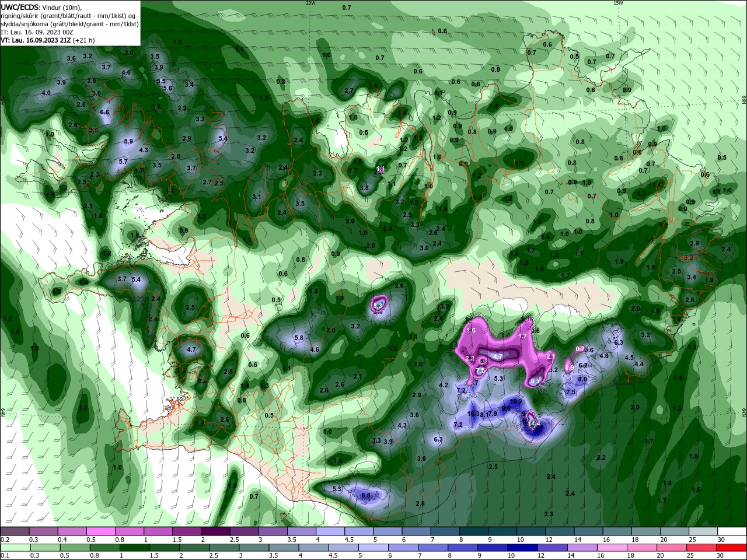The image size is (747, 560).
Task: Pick the dark teal swatch at 8 in the upper legend
Action: tap(474, 531)
